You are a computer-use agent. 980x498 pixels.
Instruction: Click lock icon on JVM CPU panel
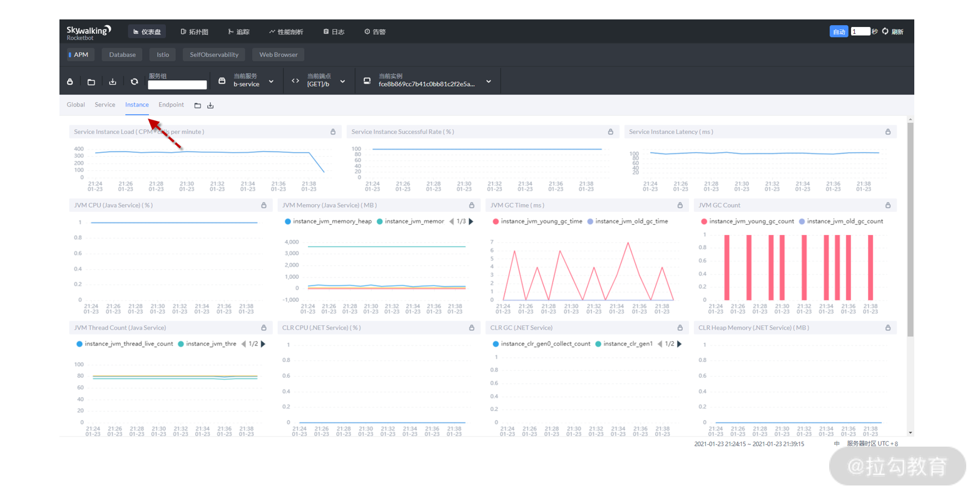click(x=263, y=205)
